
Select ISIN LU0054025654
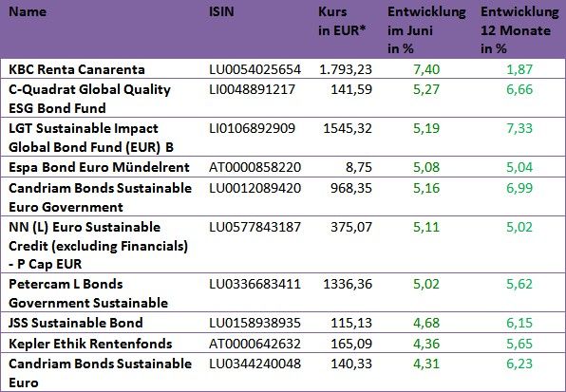pos(255,69)
